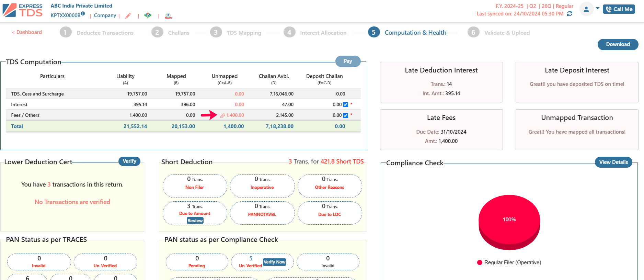The image size is (644, 280).
Task: Click the Invalid tile under TRACES PAN status
Action: point(39,262)
